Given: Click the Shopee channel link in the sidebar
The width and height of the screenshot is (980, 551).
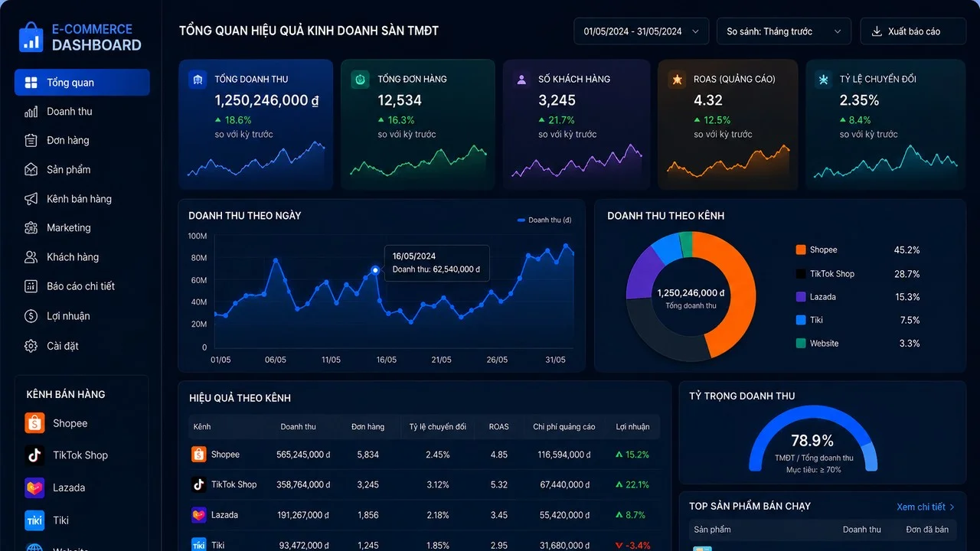Looking at the screenshot, I should point(57,423).
